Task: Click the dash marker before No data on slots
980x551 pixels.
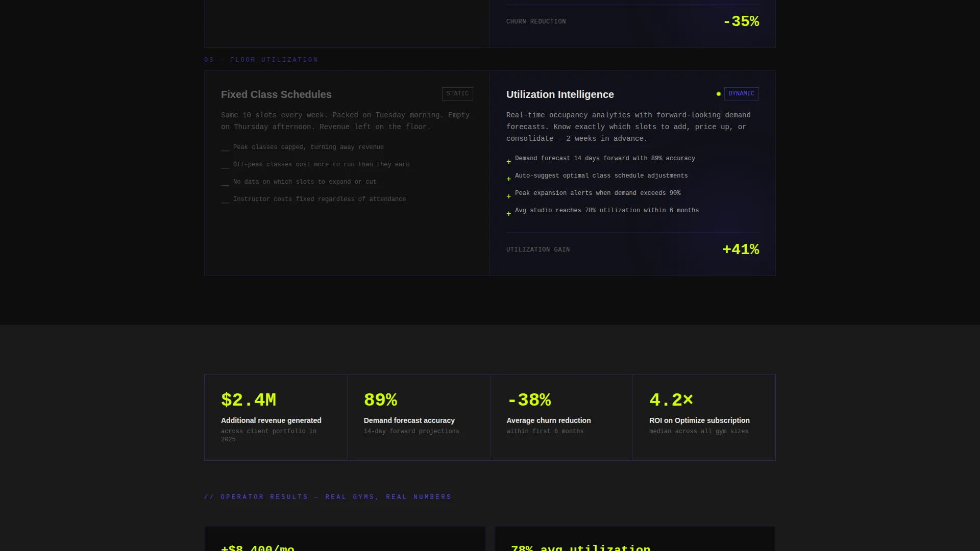Action: [x=225, y=185]
